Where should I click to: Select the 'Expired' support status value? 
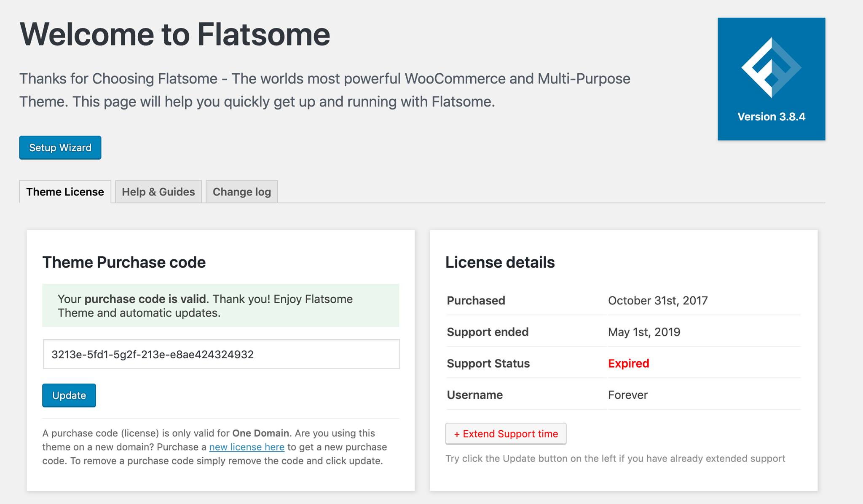(x=628, y=363)
